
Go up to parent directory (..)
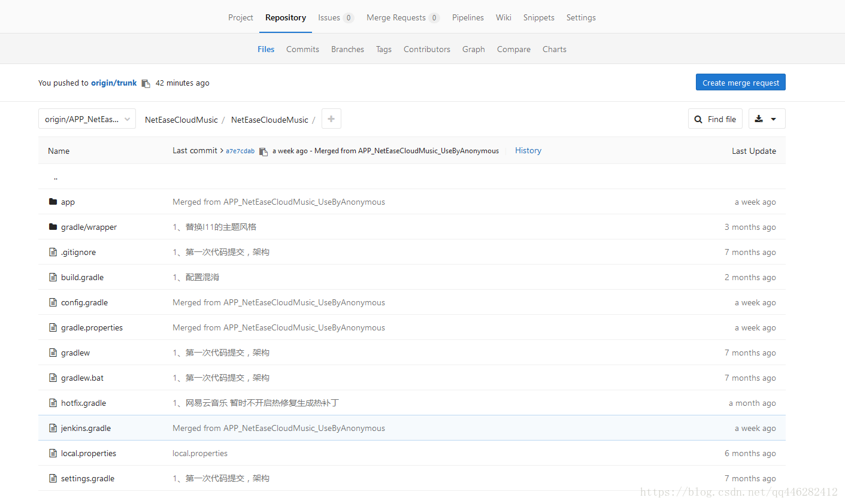[56, 177]
